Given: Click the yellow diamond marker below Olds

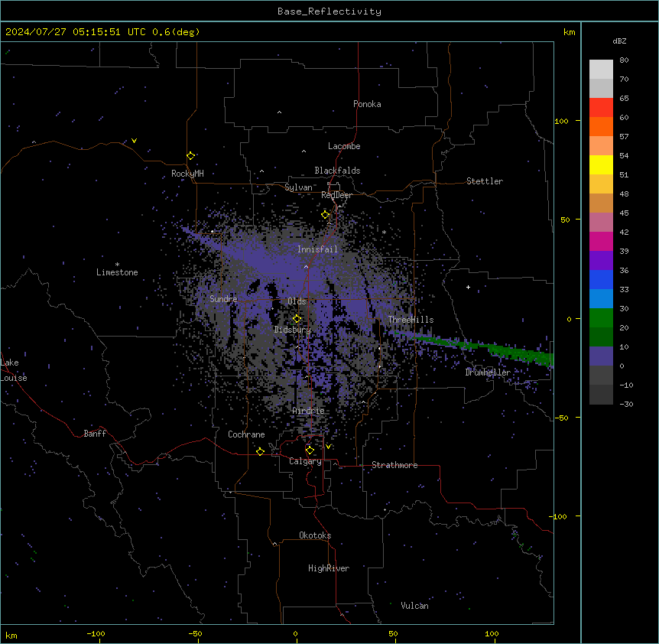Looking at the screenshot, I should point(297,319).
